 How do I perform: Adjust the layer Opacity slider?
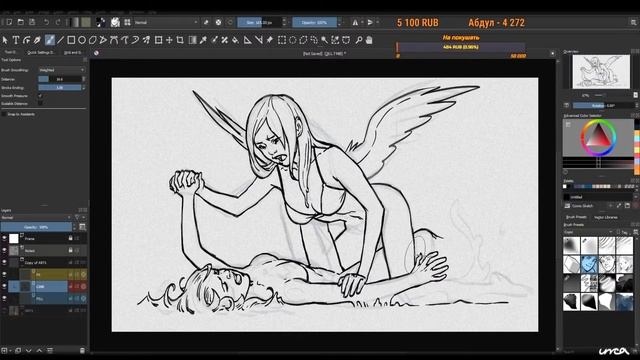[x=36, y=227]
